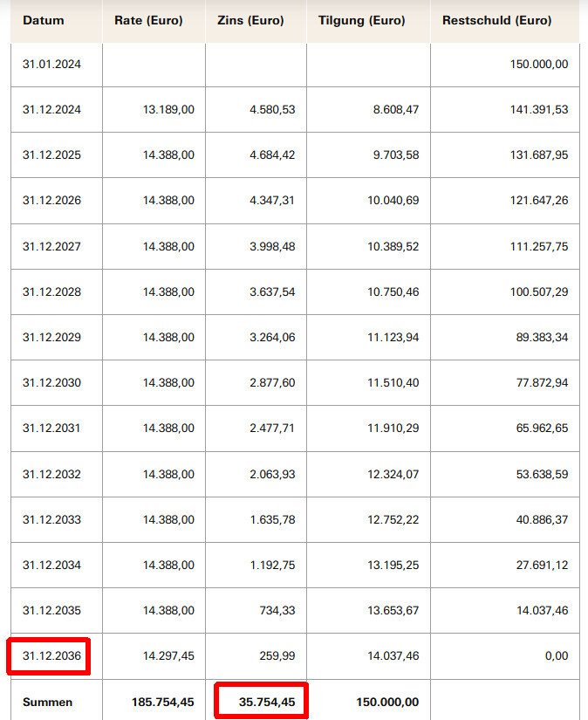Select the first rate value 13.189,00
This screenshot has height=720, width=588.
click(x=168, y=110)
